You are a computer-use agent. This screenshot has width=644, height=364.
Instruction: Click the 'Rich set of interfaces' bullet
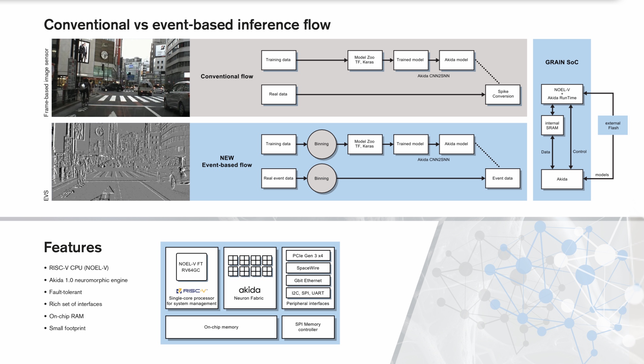(75, 304)
